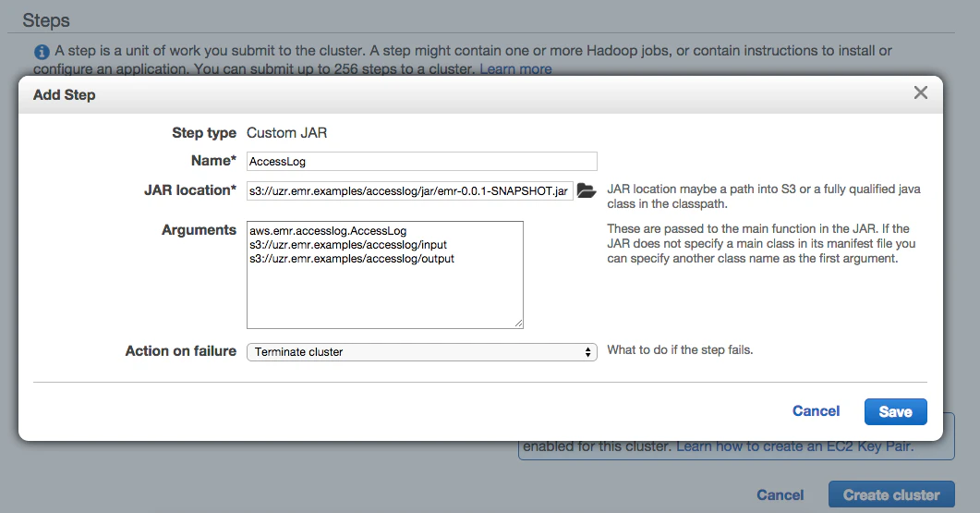Click the Create cluster button
Viewport: 980px width, 513px height.
[892, 495]
